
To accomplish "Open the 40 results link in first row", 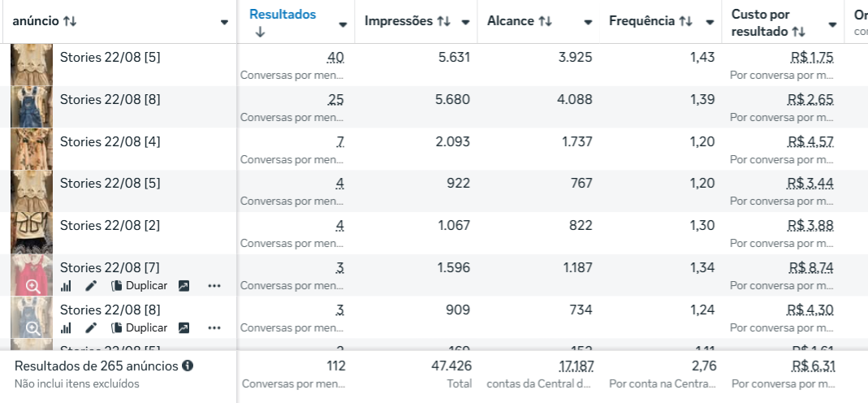I will (335, 57).
